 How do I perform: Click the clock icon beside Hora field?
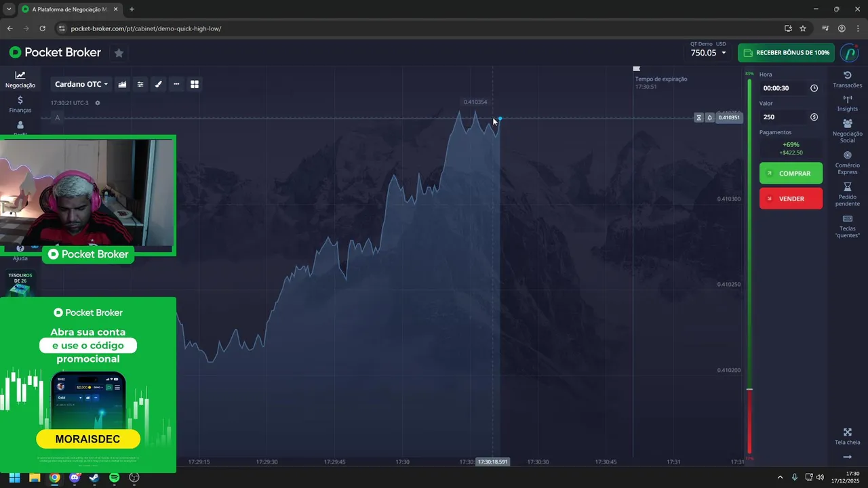814,88
